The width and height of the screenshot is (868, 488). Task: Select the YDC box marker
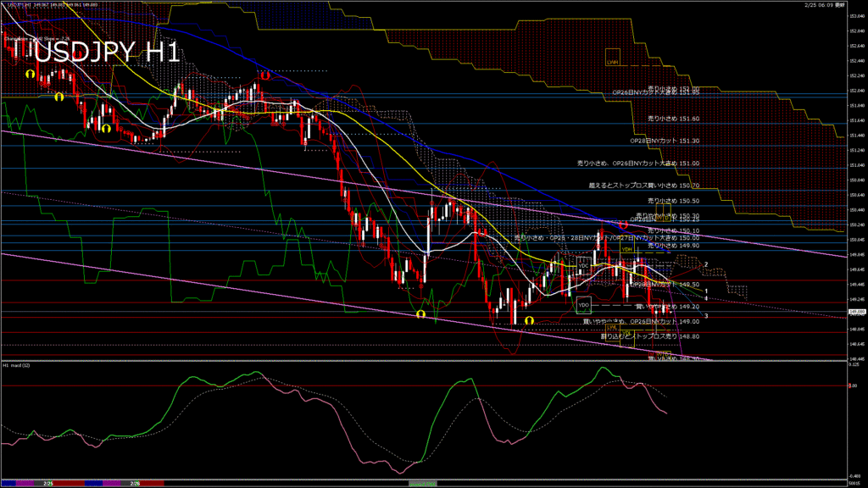[583, 266]
